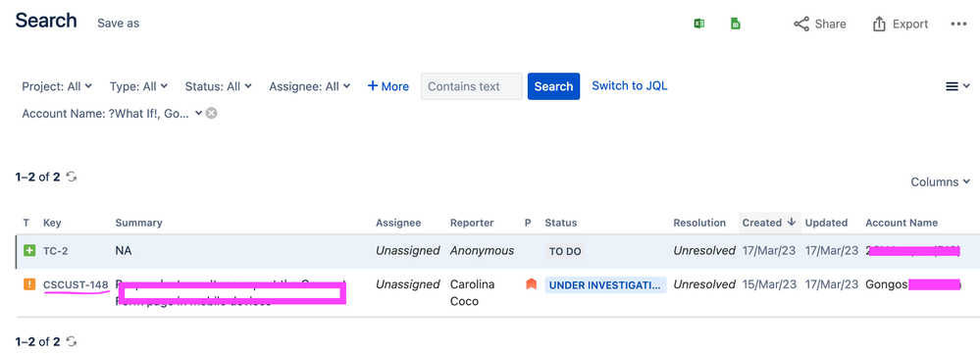This screenshot has height=357, width=980.
Task: Open issue TC-2 key link
Action: pyautogui.click(x=56, y=251)
